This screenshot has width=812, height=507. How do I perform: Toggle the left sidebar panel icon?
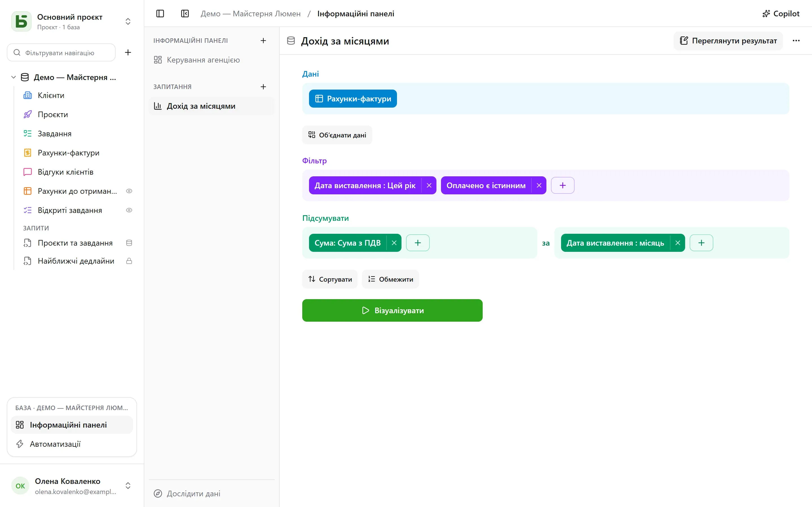[160, 14]
